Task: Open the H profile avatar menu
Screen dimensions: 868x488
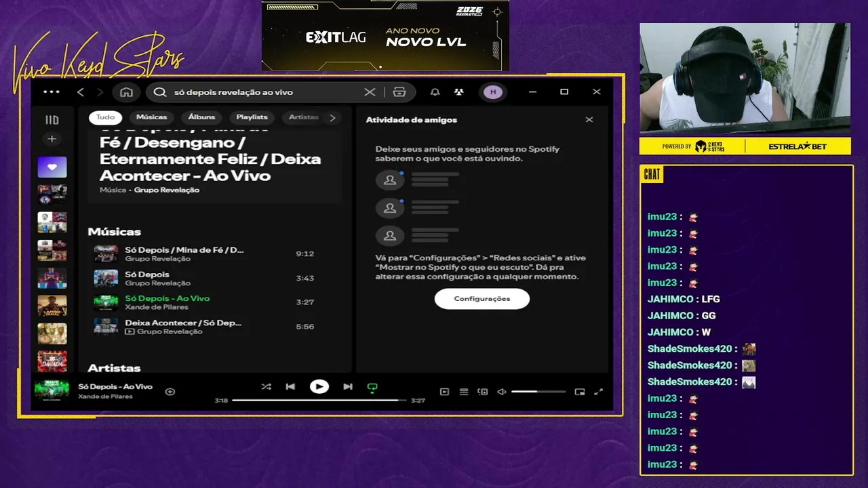Action: coord(493,92)
